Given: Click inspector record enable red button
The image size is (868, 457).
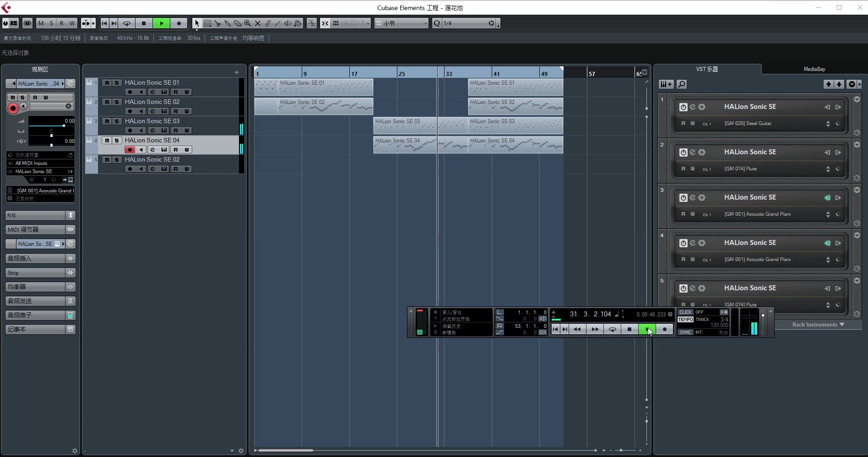Looking at the screenshot, I should (x=13, y=108).
